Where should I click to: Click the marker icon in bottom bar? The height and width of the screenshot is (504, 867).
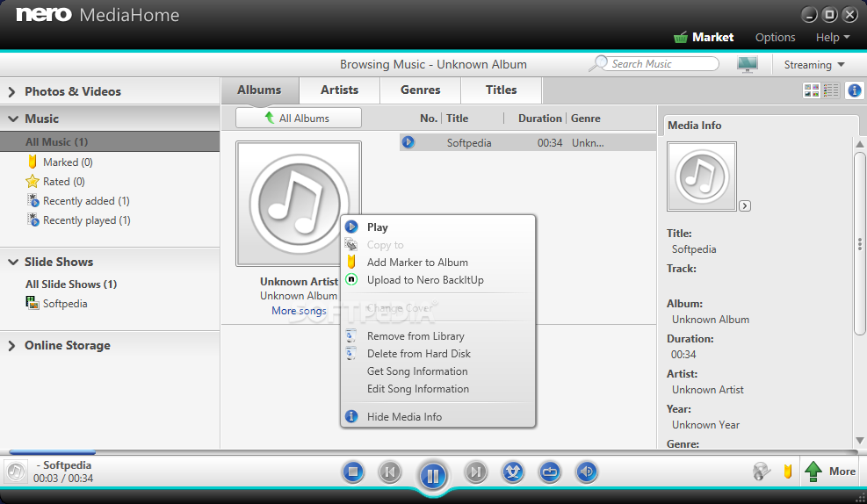coord(788,472)
